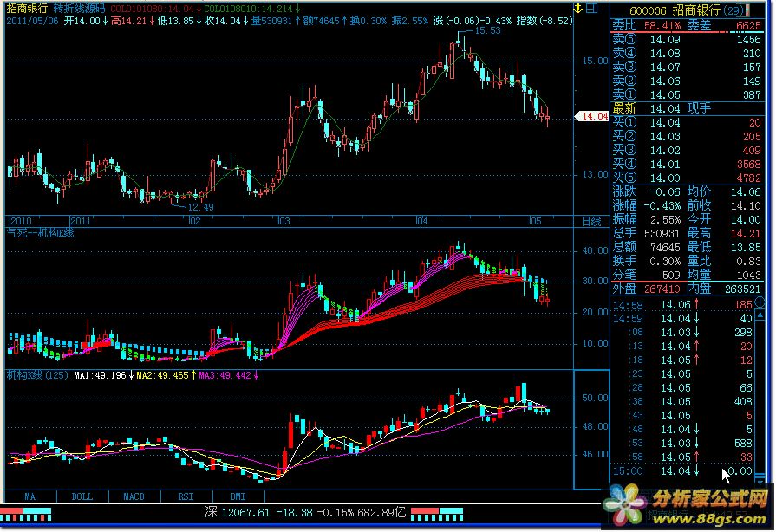This screenshot has width=776, height=532.
Task: Click the red-cyan market bars at the status bar's left end
Action: (26, 514)
